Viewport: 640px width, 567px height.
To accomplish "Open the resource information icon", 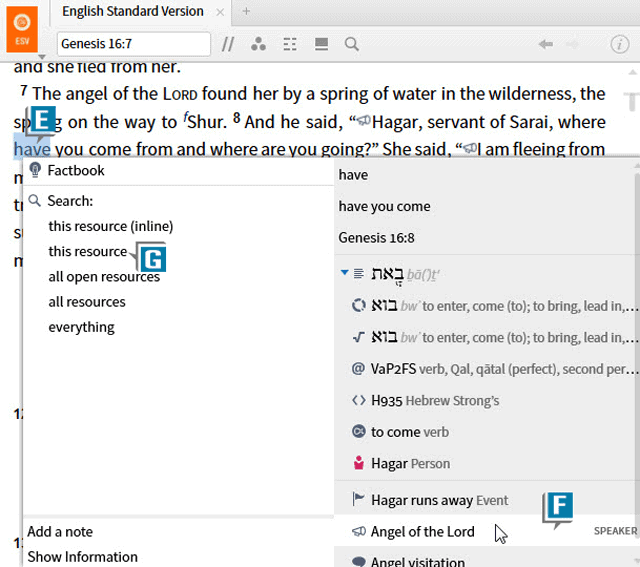I will (x=619, y=44).
